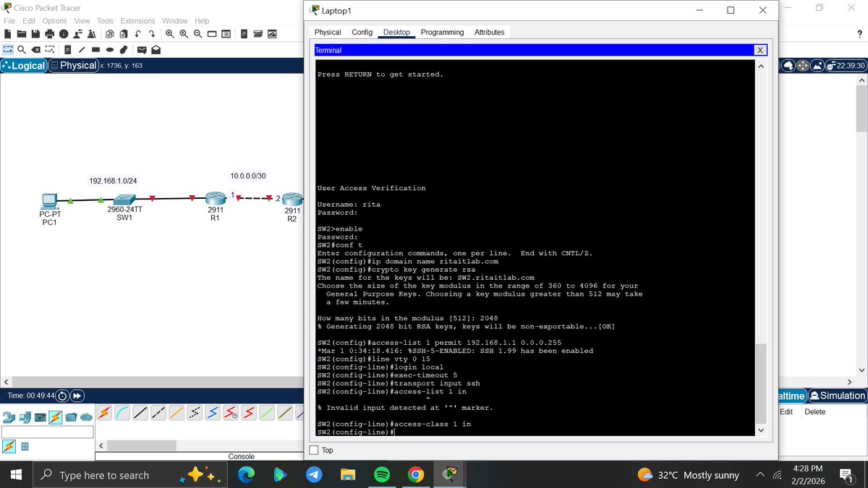
Task: Open the Attributes tab in Laptop1
Action: [489, 33]
